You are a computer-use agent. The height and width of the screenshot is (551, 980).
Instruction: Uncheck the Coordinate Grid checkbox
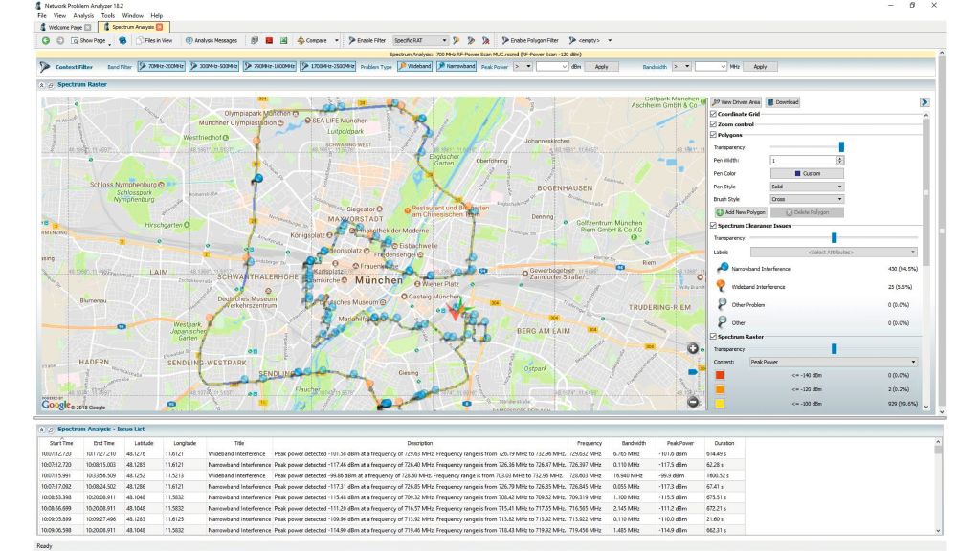click(x=713, y=114)
